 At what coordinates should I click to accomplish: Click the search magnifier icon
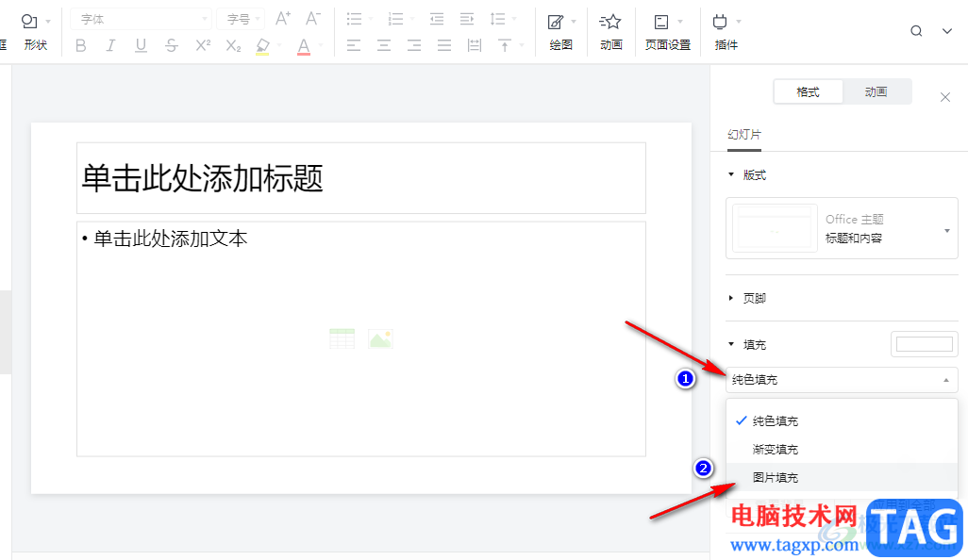click(916, 31)
